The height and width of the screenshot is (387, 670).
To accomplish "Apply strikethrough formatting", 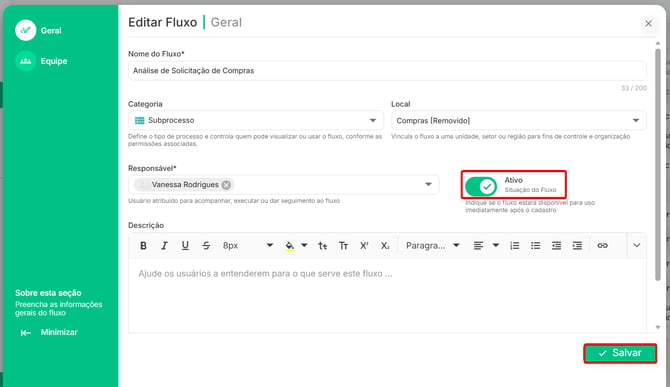I will tap(206, 246).
